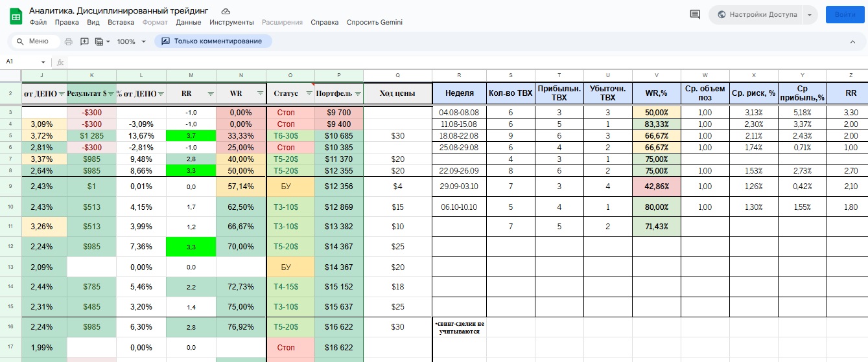Click the blue Войти button

pyautogui.click(x=845, y=14)
